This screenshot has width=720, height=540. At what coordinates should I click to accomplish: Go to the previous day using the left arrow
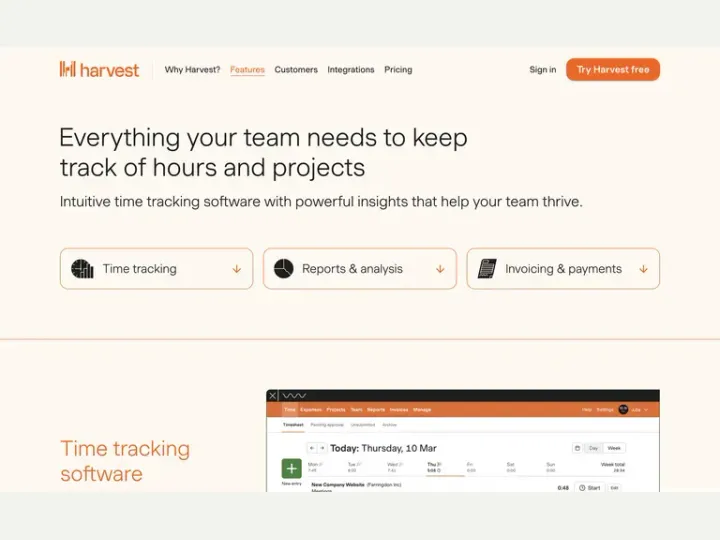[312, 448]
